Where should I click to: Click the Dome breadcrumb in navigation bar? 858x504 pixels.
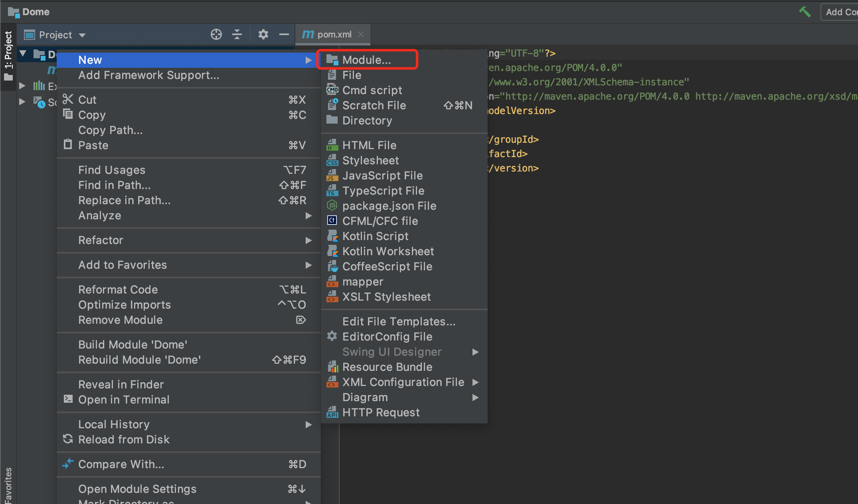click(29, 12)
